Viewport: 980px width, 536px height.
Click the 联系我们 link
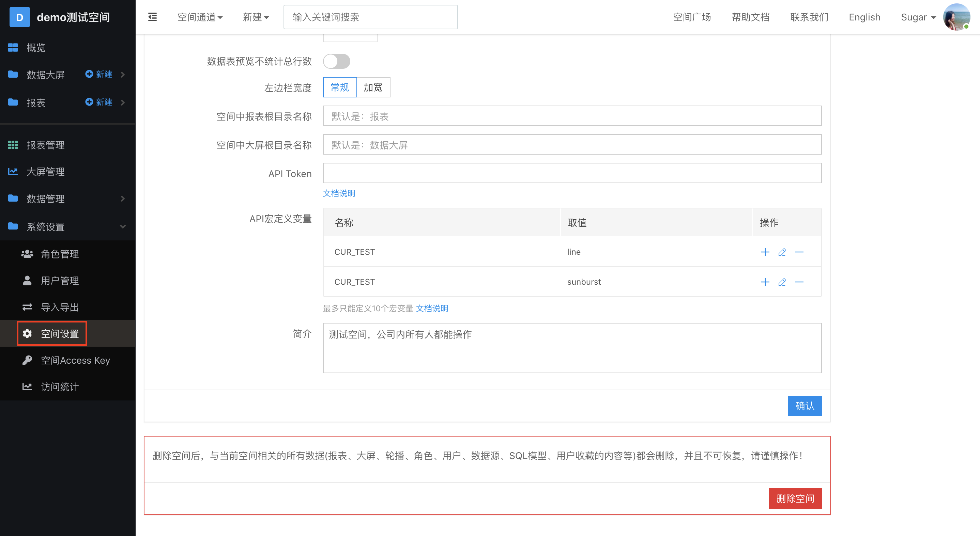pyautogui.click(x=809, y=17)
